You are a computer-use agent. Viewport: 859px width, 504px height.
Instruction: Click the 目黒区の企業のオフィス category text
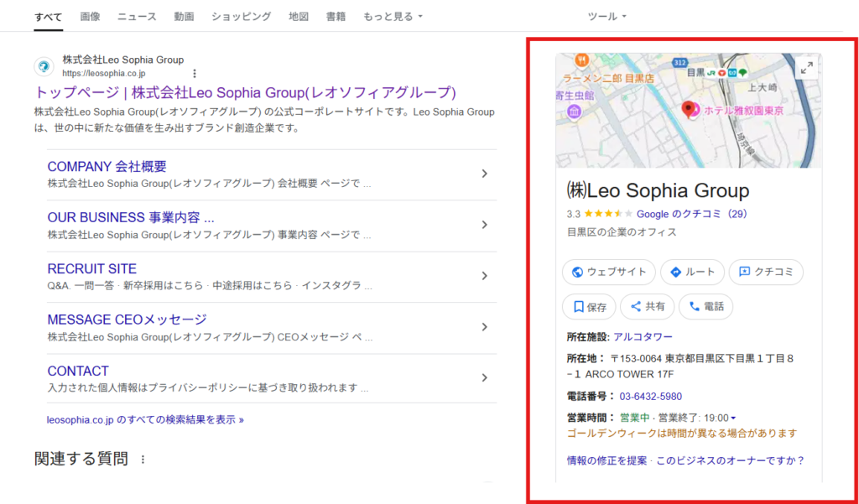[622, 232]
